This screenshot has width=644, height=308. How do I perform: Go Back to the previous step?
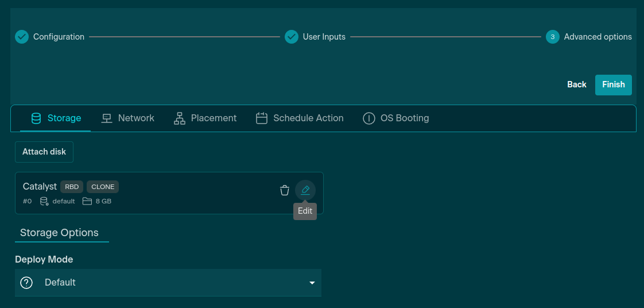[x=576, y=84]
